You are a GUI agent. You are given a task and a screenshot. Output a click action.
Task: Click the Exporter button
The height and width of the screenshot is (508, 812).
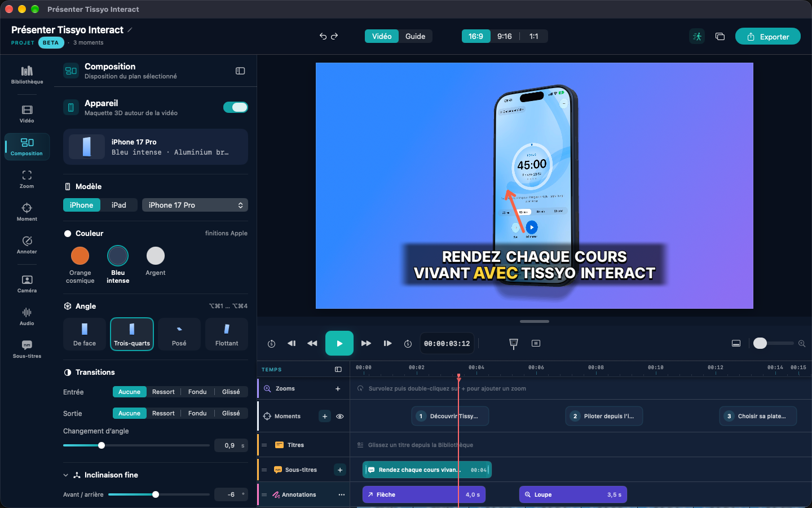(768, 36)
